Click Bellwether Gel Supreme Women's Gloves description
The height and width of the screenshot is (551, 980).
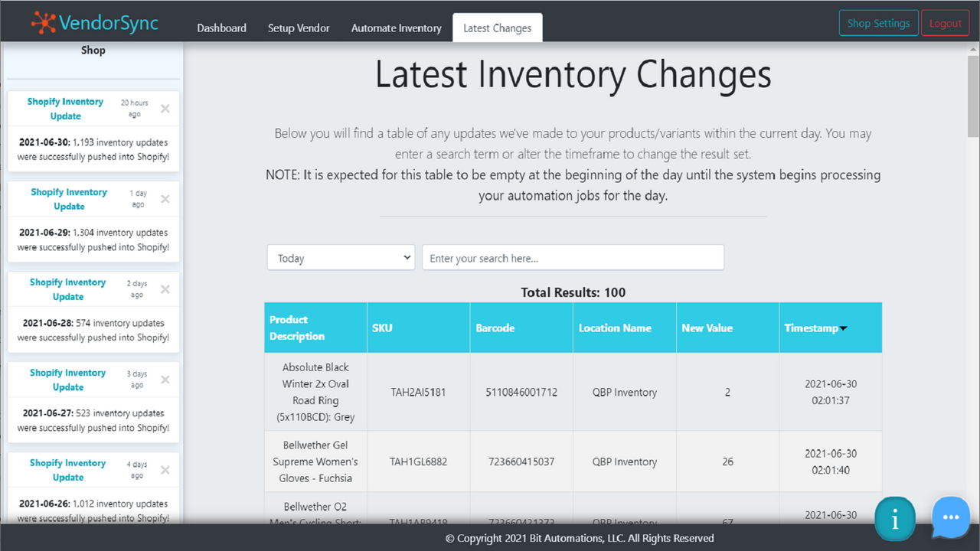pos(315,461)
